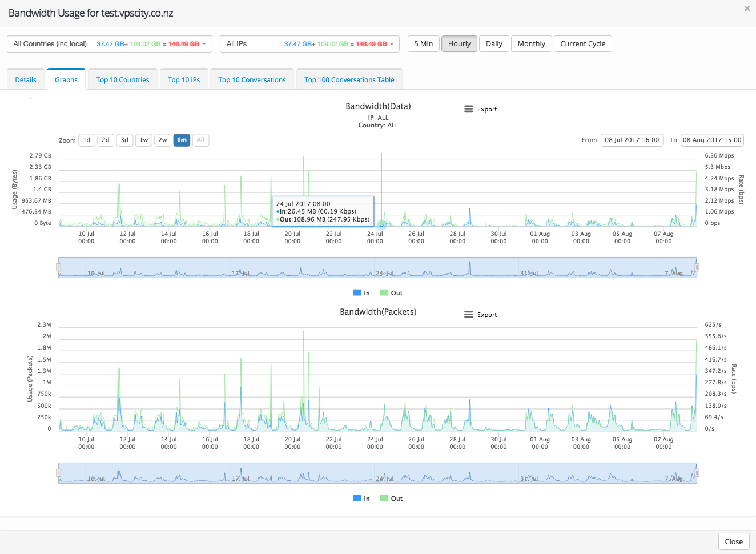
Task: Open the Bandwidth(Packets) chart Export menu
Action: [x=480, y=315]
